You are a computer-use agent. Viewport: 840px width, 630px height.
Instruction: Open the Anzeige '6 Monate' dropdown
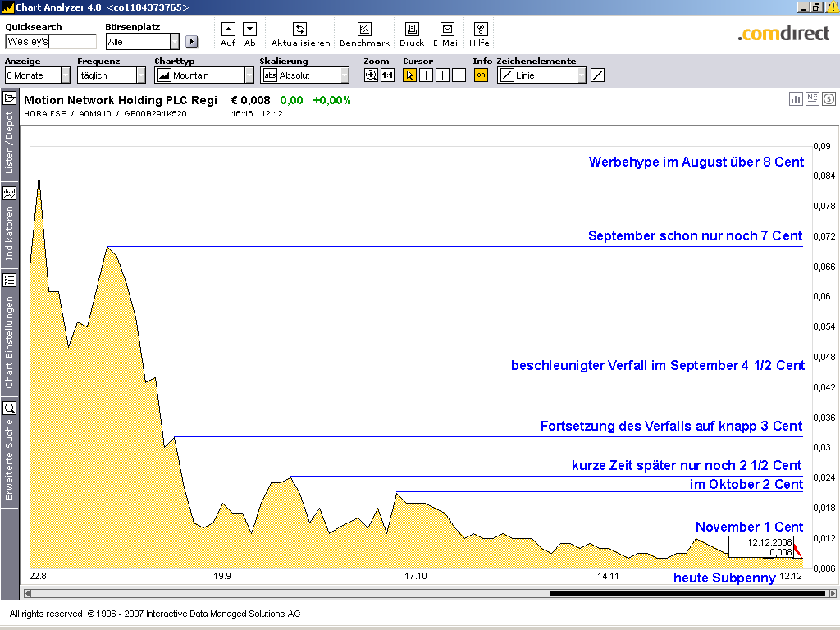click(x=66, y=75)
